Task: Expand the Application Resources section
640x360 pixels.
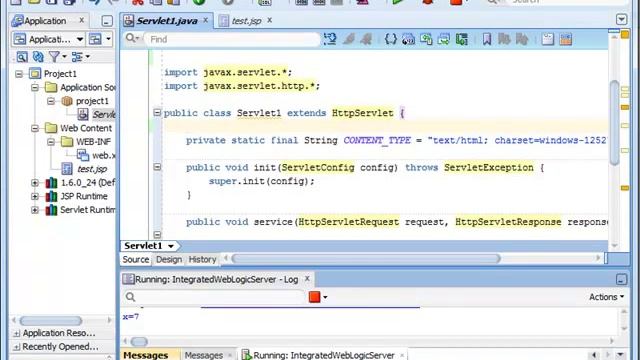Action: [17, 333]
